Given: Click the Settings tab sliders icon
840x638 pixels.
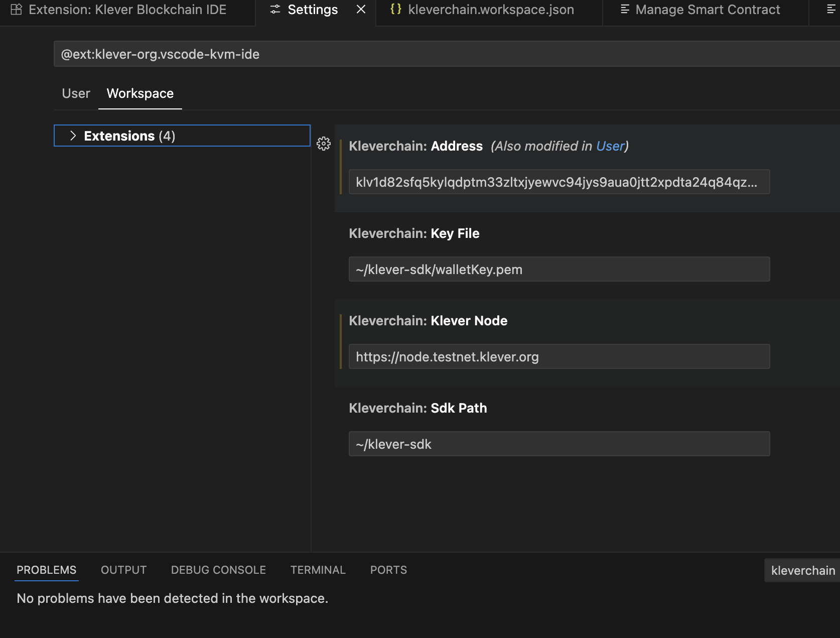Looking at the screenshot, I should (275, 10).
